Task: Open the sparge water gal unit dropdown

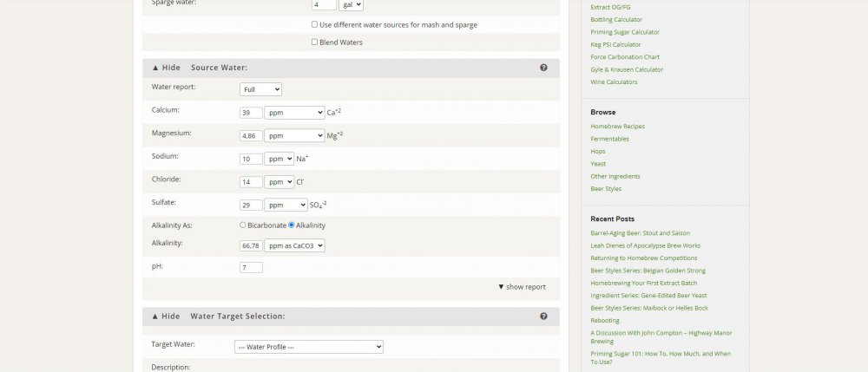Action: pos(351,4)
